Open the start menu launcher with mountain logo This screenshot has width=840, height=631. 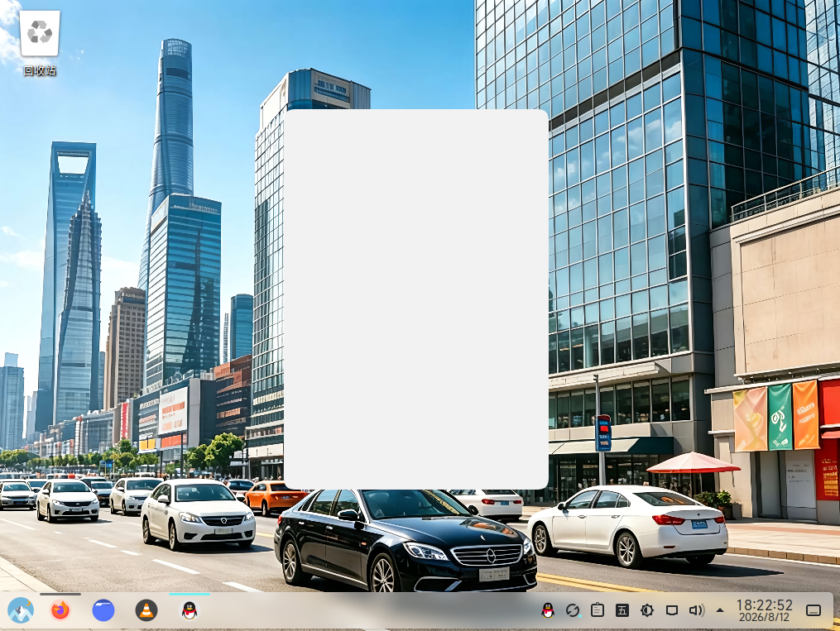tap(21, 610)
